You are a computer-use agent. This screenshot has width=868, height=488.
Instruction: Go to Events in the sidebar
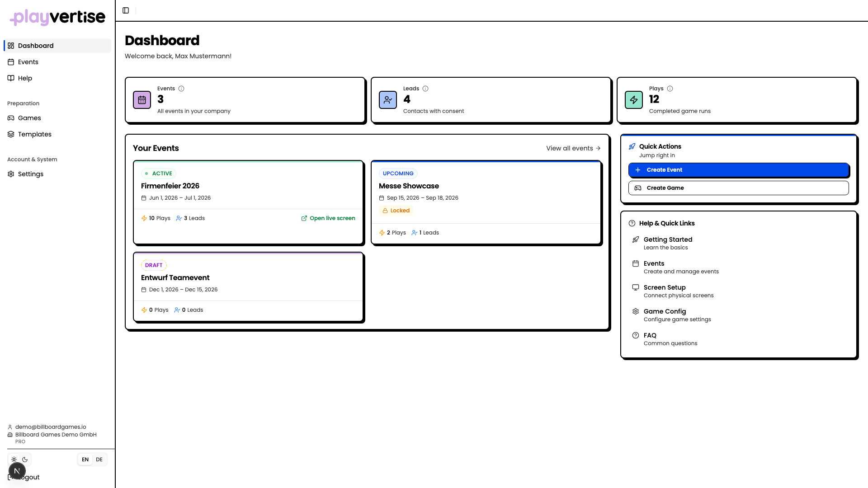pyautogui.click(x=57, y=62)
